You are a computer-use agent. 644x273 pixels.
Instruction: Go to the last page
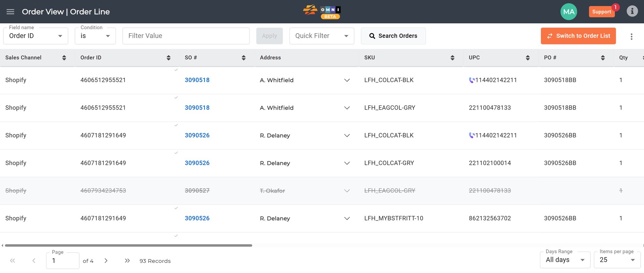click(127, 261)
